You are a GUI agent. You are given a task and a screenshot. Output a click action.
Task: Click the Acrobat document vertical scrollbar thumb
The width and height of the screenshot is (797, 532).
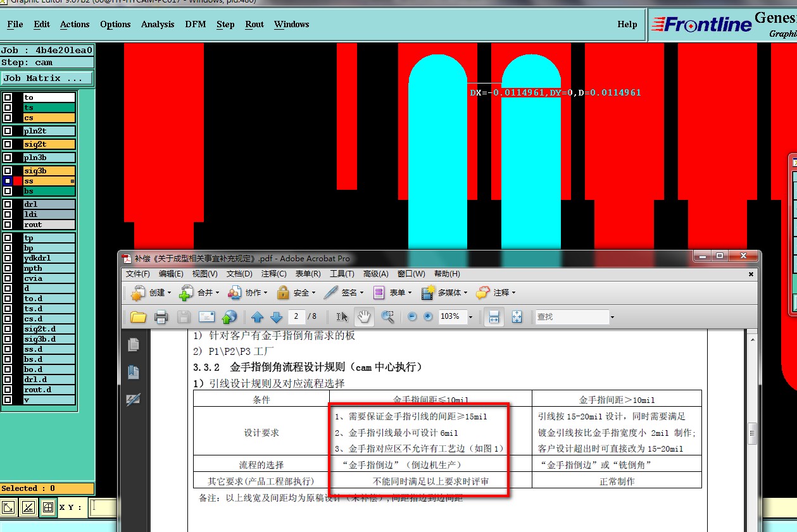point(753,434)
